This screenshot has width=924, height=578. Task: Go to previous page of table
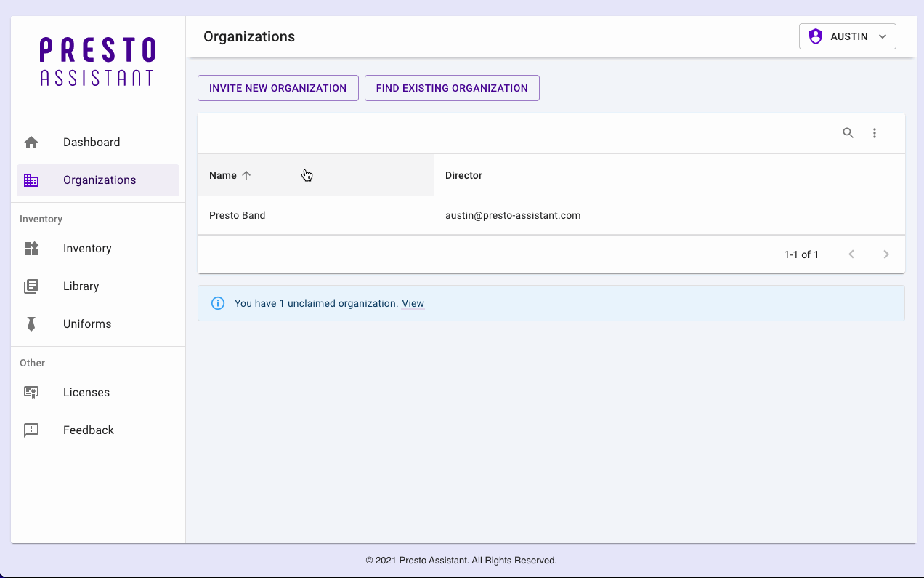(851, 254)
